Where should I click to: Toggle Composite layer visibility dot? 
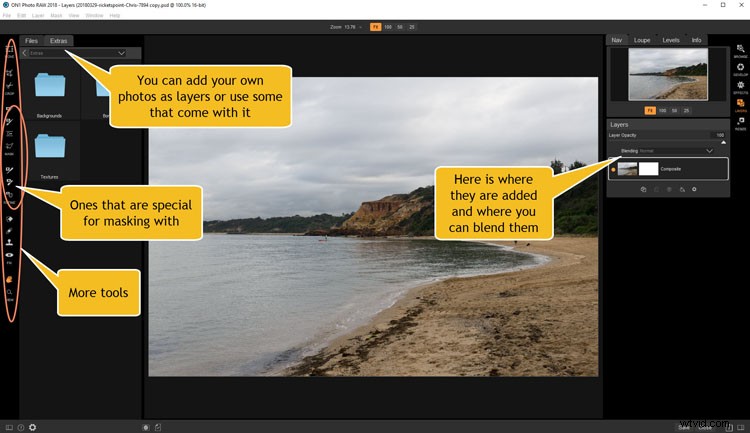click(613, 169)
